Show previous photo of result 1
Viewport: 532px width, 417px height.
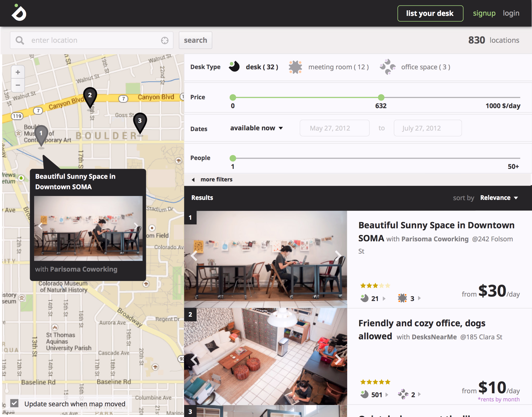click(x=194, y=256)
